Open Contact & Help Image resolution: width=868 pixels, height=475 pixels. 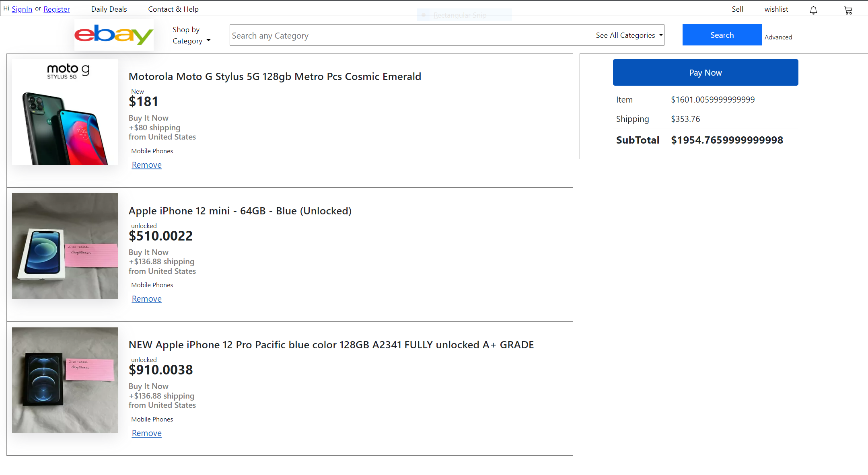pos(173,8)
